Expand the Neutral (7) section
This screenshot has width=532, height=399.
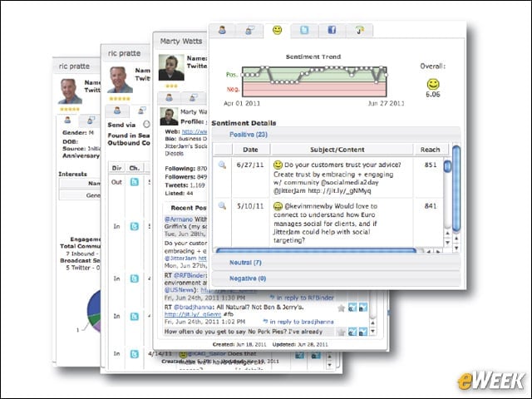[336, 263]
